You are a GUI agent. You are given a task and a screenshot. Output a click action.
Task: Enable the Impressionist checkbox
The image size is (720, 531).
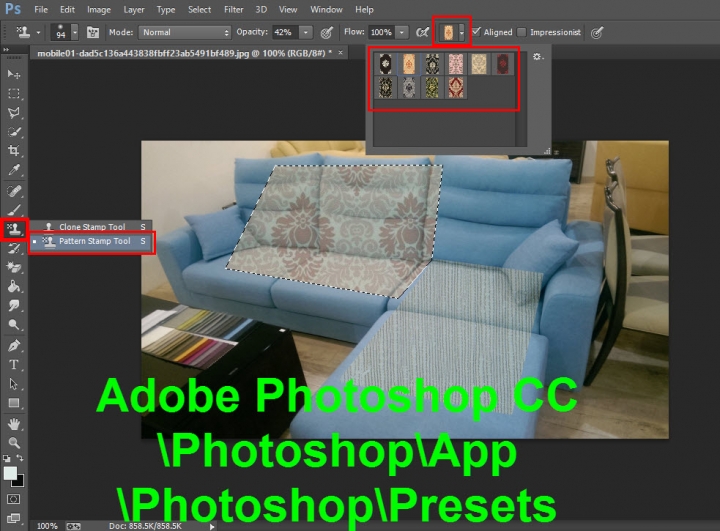[521, 33]
